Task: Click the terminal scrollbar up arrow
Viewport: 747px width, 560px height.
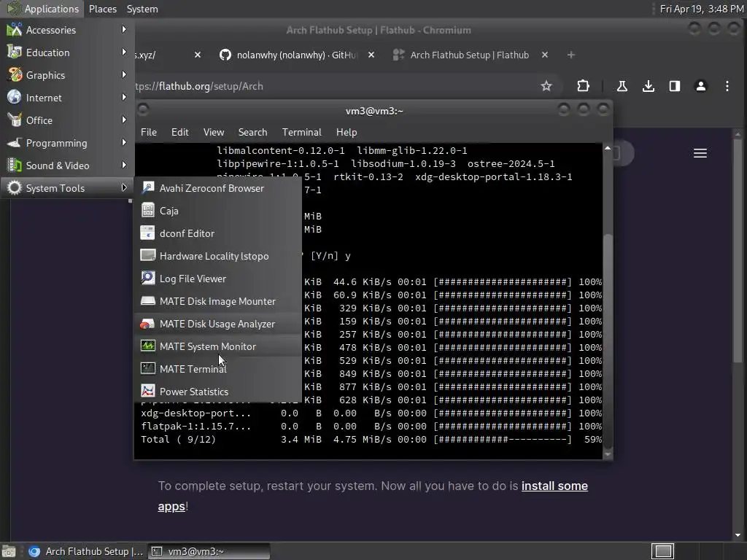Action: (608, 148)
